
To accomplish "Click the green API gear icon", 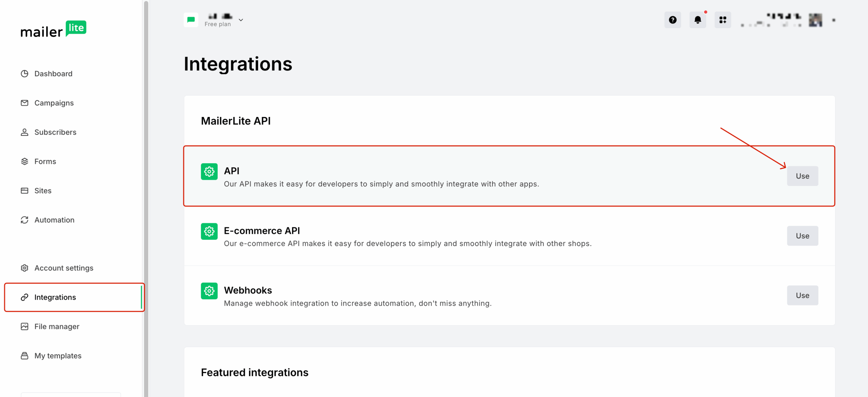I will coord(209,172).
